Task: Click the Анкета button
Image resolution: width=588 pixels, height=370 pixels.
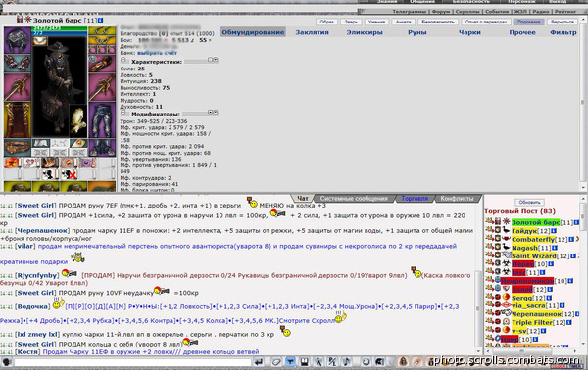Action: coord(403,22)
